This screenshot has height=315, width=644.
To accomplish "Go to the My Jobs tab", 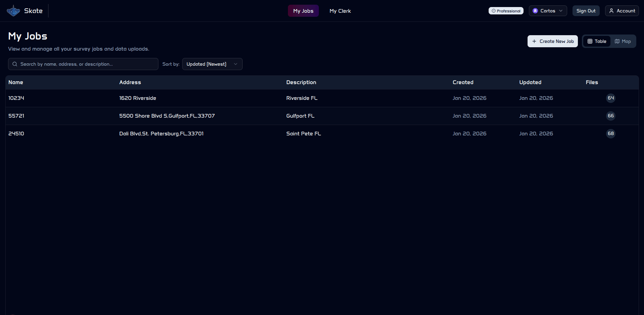I will click(303, 11).
